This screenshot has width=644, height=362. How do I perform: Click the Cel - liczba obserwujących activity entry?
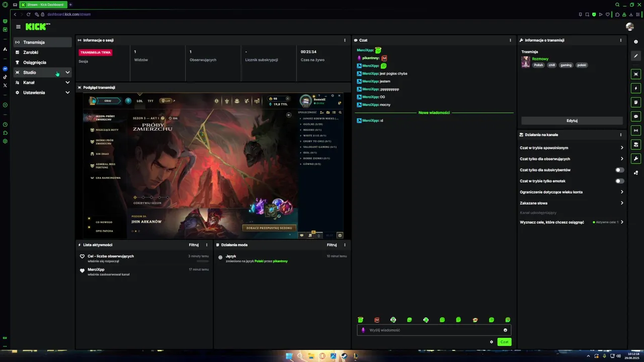point(144,258)
